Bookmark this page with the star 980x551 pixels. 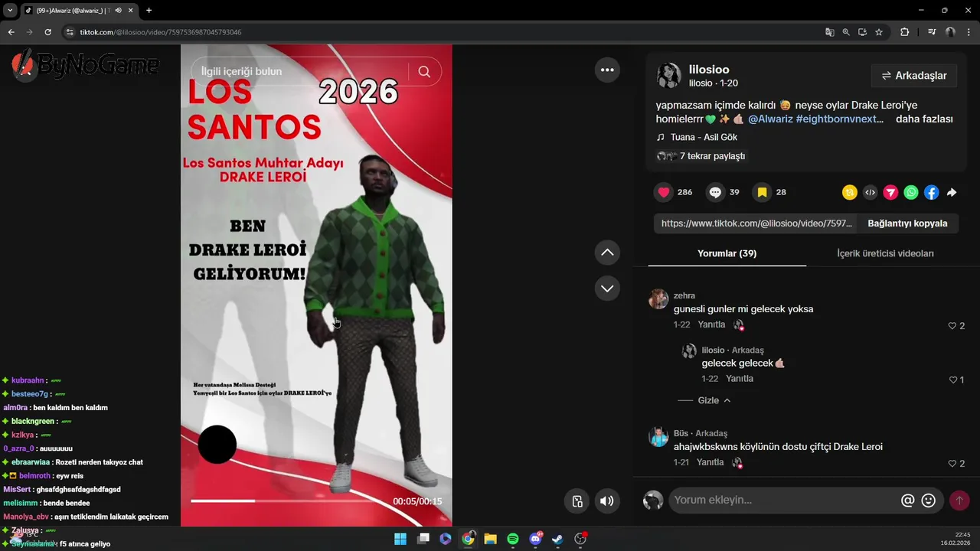click(879, 32)
